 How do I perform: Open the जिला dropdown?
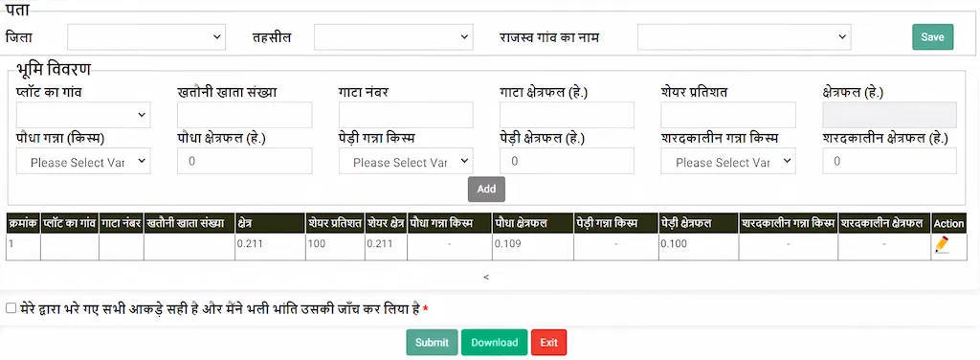[x=146, y=37]
